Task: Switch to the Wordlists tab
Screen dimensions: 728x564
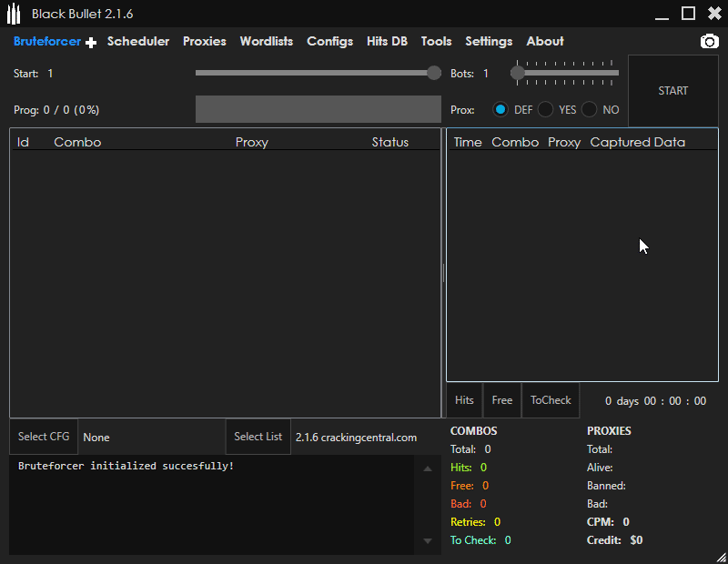Action: [267, 41]
